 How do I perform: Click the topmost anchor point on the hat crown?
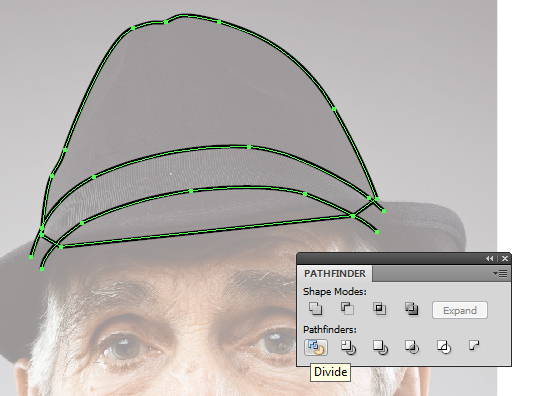click(x=166, y=22)
